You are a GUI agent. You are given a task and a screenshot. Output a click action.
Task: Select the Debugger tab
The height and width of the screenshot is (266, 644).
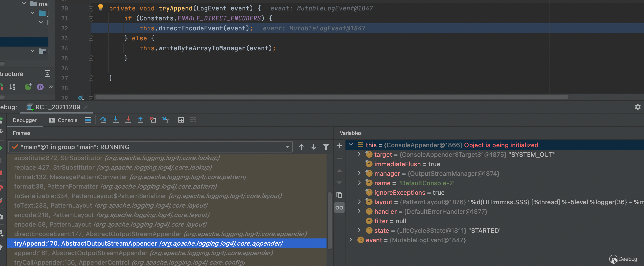click(x=24, y=120)
